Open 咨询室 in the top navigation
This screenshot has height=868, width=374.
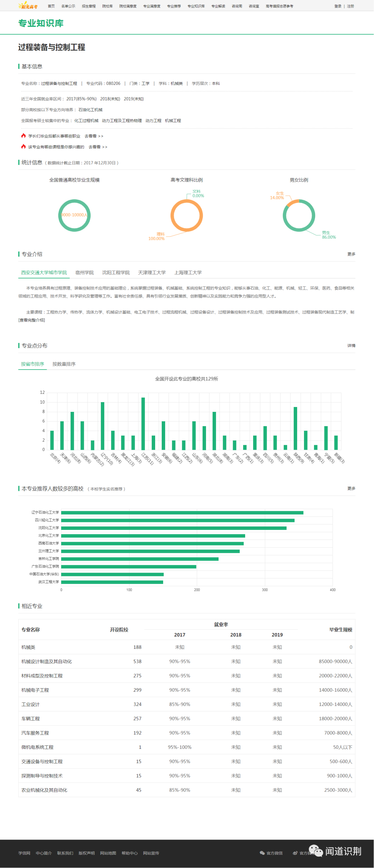coord(254,6)
